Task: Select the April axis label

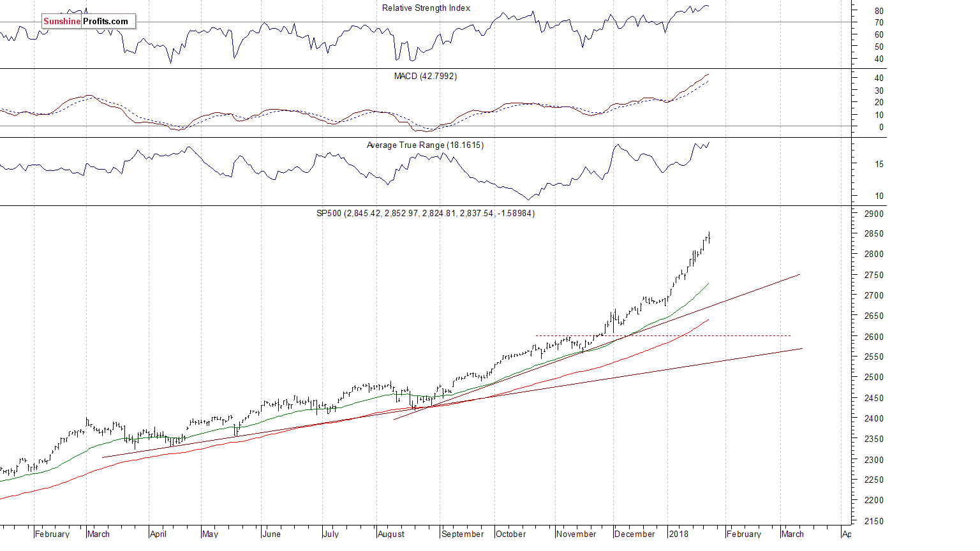Action: 158,534
